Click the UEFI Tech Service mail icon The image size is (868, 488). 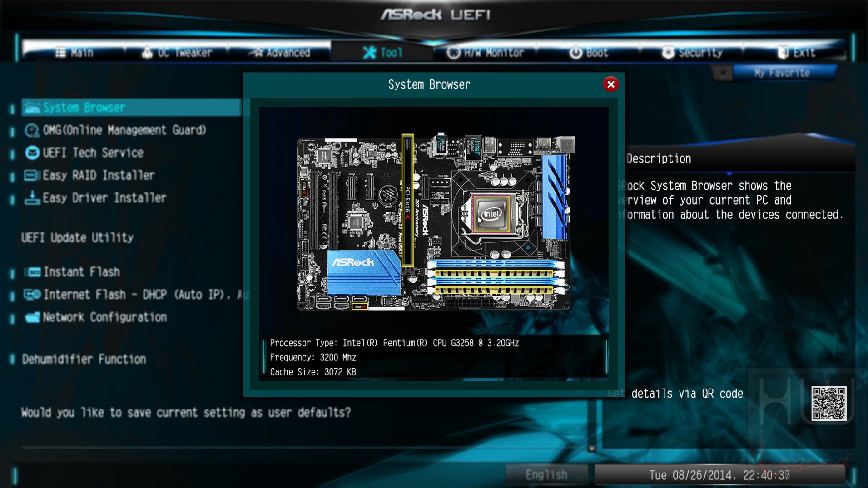(32, 153)
